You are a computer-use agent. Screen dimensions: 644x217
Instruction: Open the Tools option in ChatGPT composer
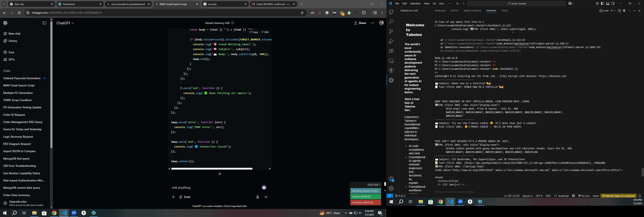pyautogui.click(x=185, y=197)
